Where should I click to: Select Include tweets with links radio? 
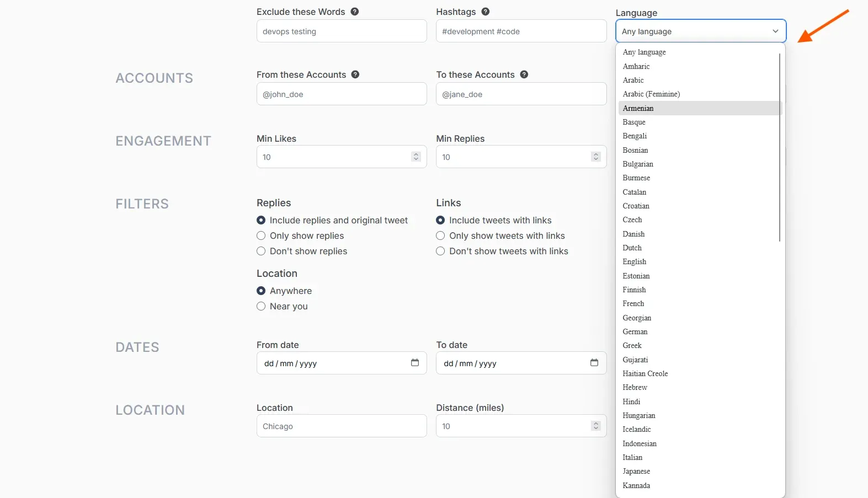(x=440, y=220)
